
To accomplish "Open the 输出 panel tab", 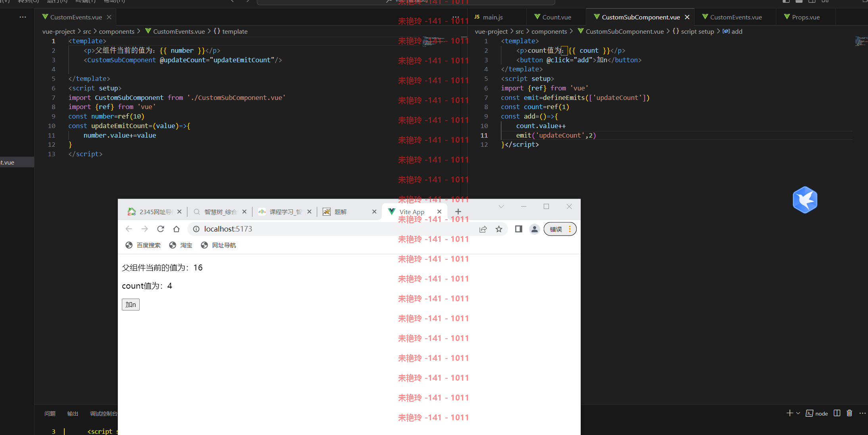I will [73, 414].
